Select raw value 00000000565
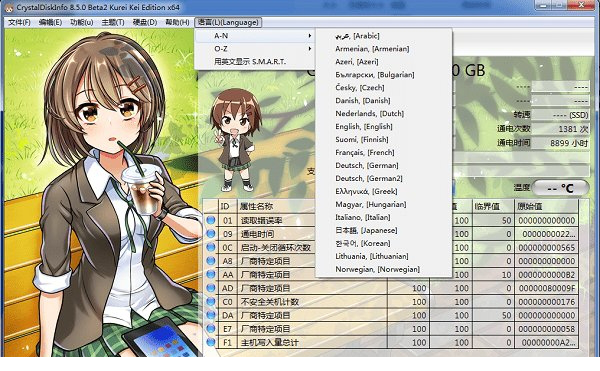 point(547,248)
